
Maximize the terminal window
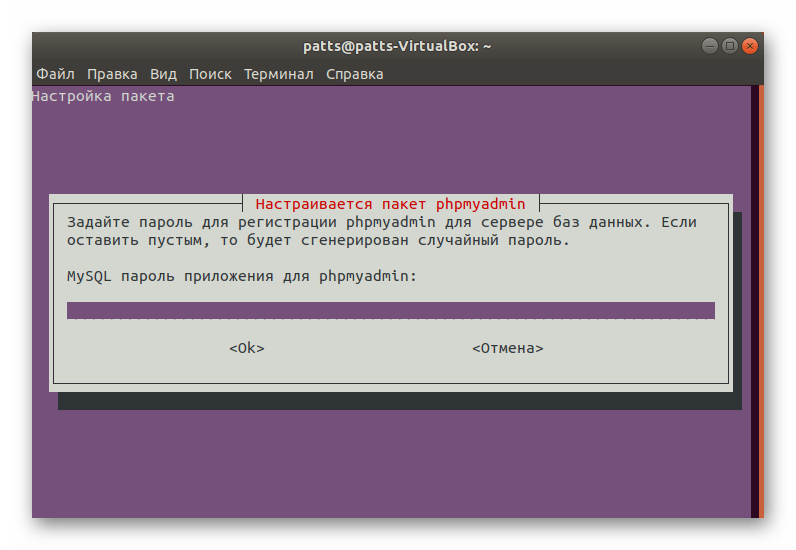(729, 46)
